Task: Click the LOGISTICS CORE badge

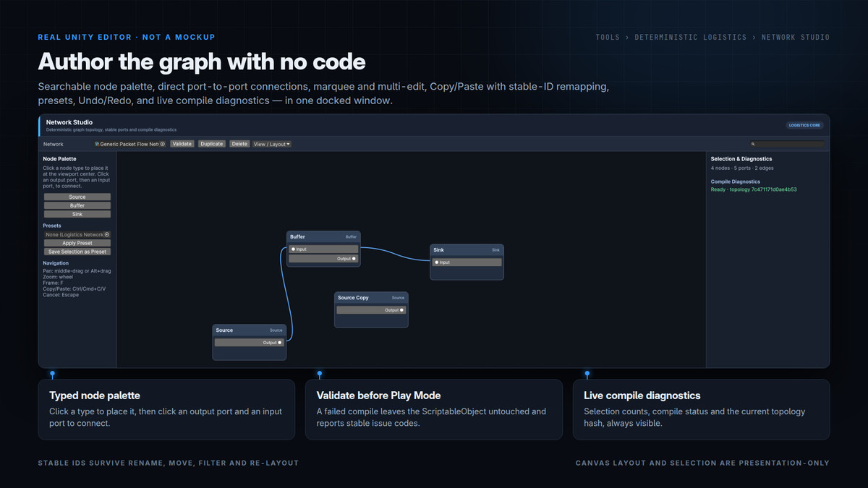Action: [804, 125]
